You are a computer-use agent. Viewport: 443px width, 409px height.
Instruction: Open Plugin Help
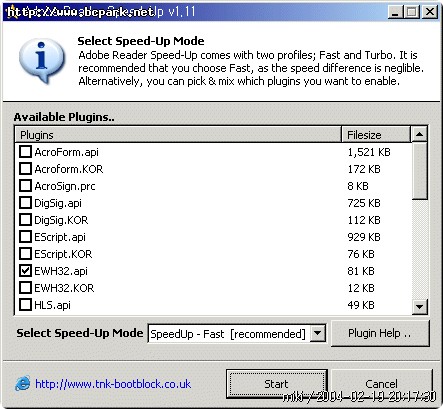[380, 333]
